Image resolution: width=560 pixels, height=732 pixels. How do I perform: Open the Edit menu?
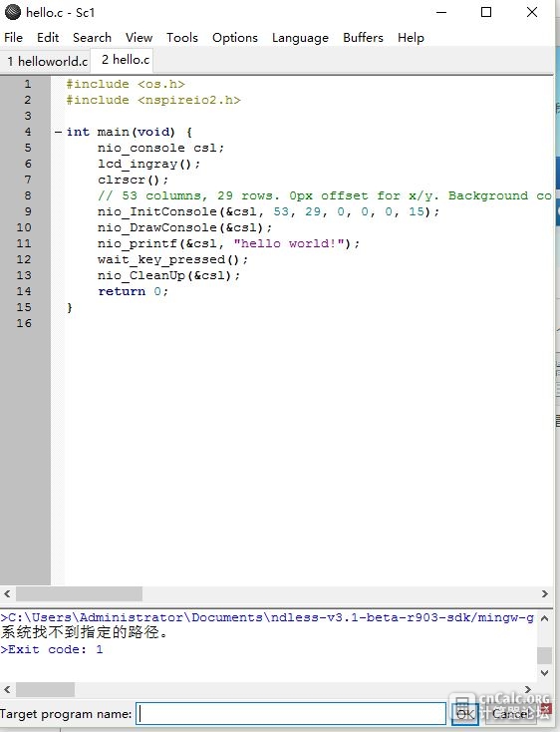(48, 37)
